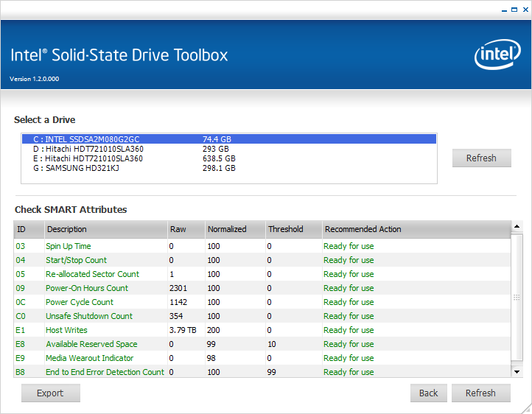Refresh the drive list beside Select a Drive
This screenshot has width=532, height=414.
[481, 158]
